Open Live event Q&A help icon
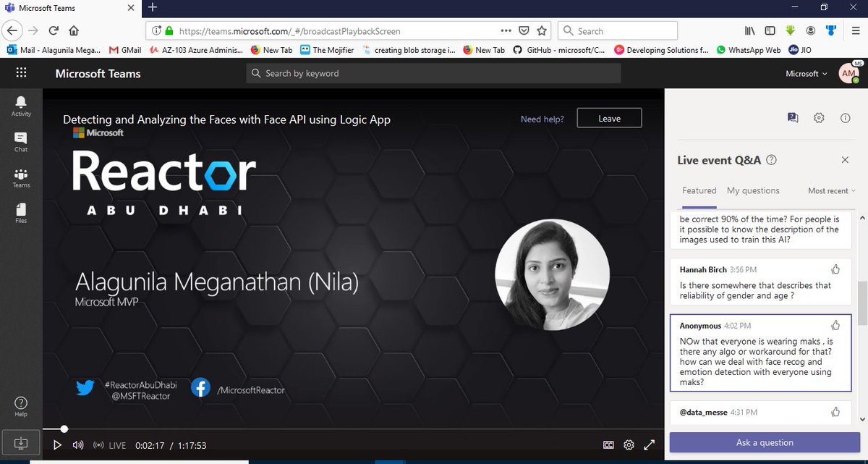The height and width of the screenshot is (464, 868). click(772, 160)
